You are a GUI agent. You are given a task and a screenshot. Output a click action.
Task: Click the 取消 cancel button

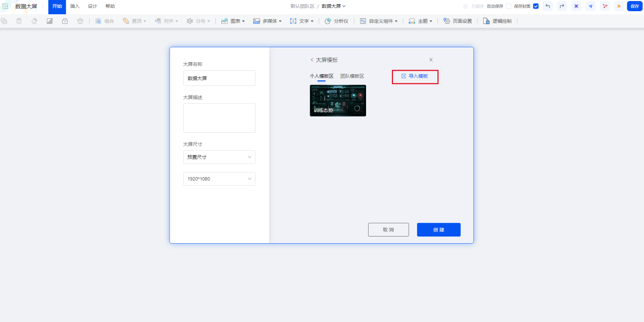[388, 230]
